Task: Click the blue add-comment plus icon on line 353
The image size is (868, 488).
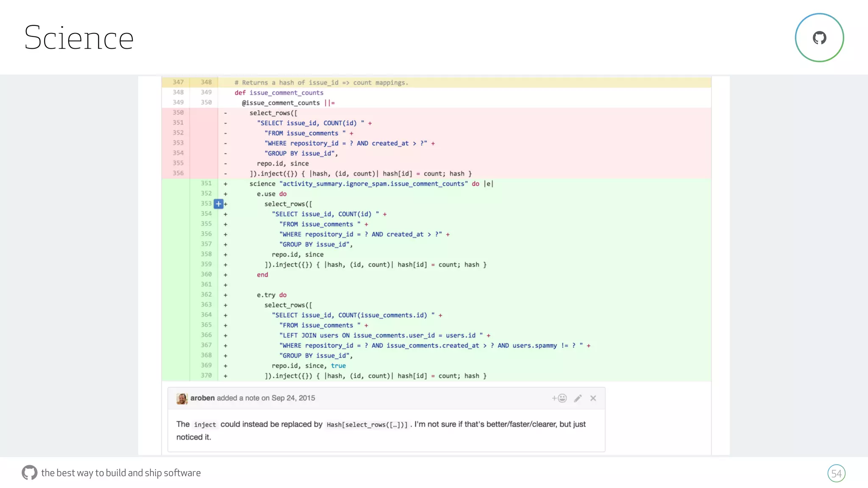Action: pyautogui.click(x=218, y=204)
